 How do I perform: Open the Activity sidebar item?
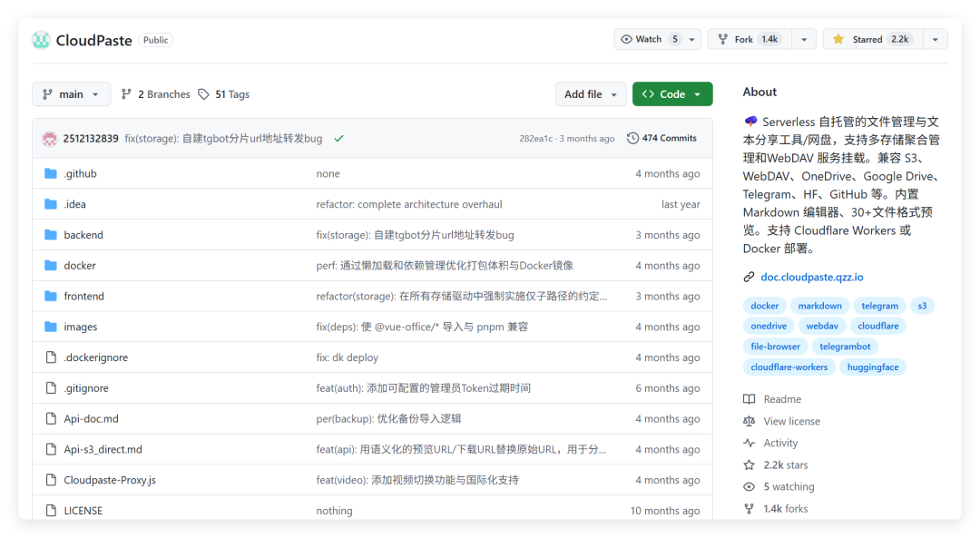(780, 443)
